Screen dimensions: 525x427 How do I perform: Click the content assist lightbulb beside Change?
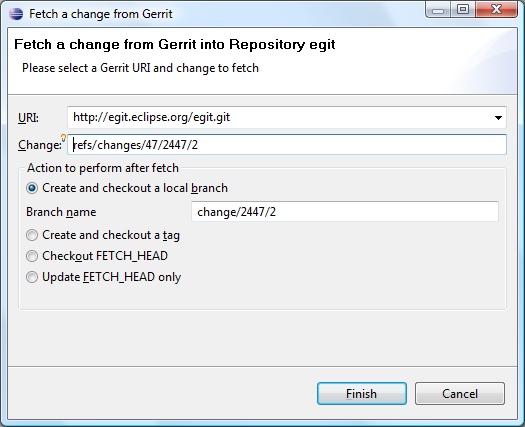[x=63, y=137]
